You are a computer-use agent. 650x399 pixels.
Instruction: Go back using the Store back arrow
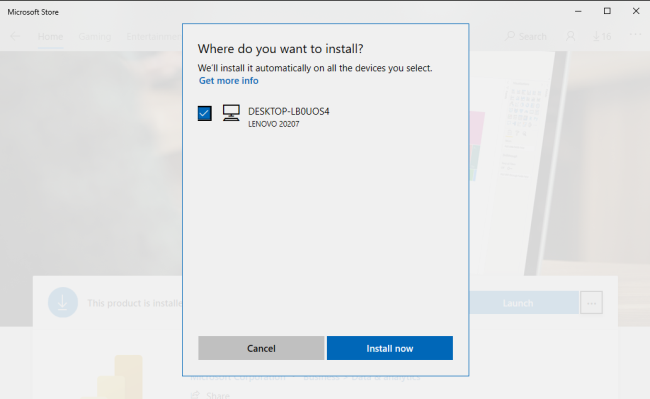15,36
